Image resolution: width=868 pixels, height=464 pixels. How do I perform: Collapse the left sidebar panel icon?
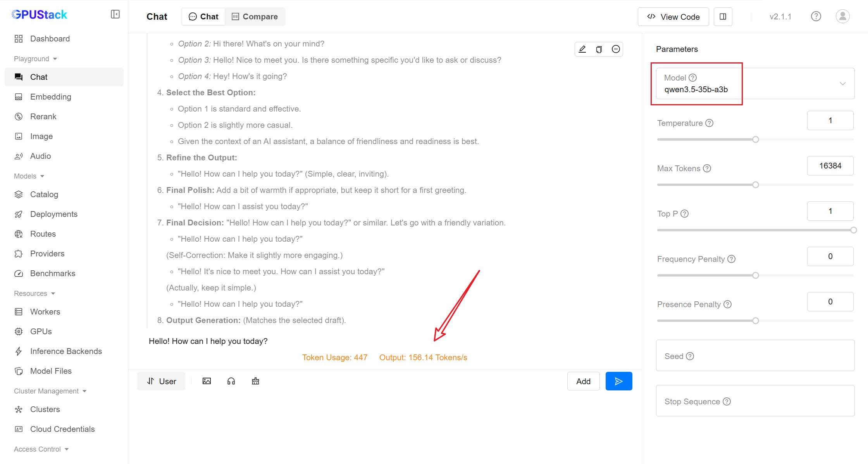pos(115,14)
